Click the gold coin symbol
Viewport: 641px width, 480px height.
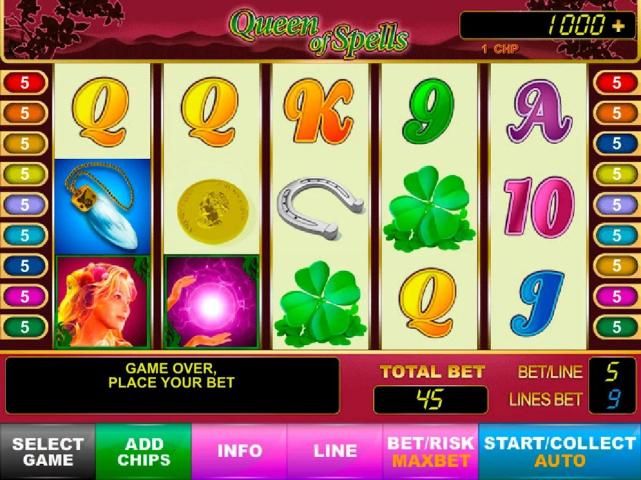tap(213, 211)
